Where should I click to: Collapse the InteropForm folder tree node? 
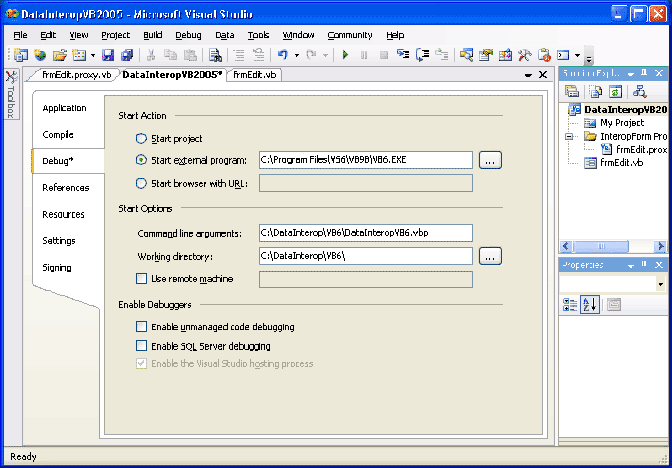[x=570, y=137]
